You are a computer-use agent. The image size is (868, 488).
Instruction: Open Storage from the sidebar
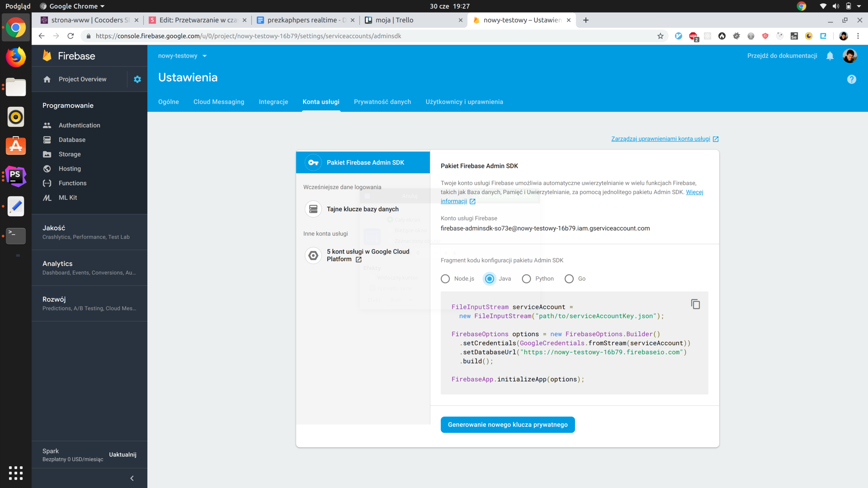point(69,154)
